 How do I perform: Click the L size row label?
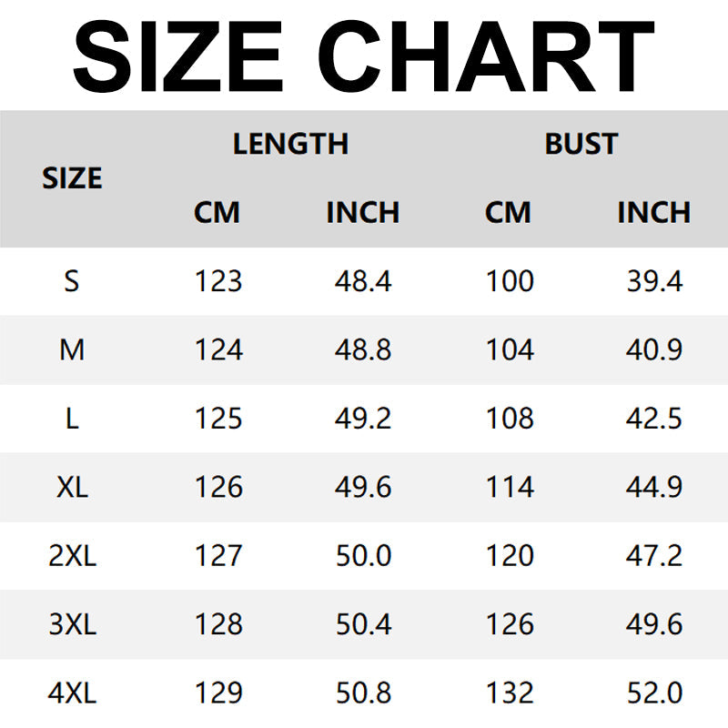click(x=72, y=419)
